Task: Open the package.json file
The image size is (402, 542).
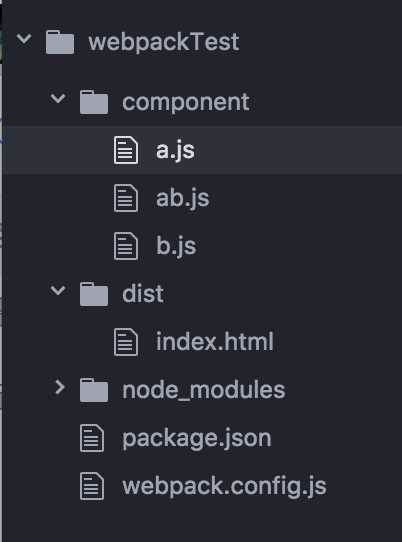Action: click(197, 439)
